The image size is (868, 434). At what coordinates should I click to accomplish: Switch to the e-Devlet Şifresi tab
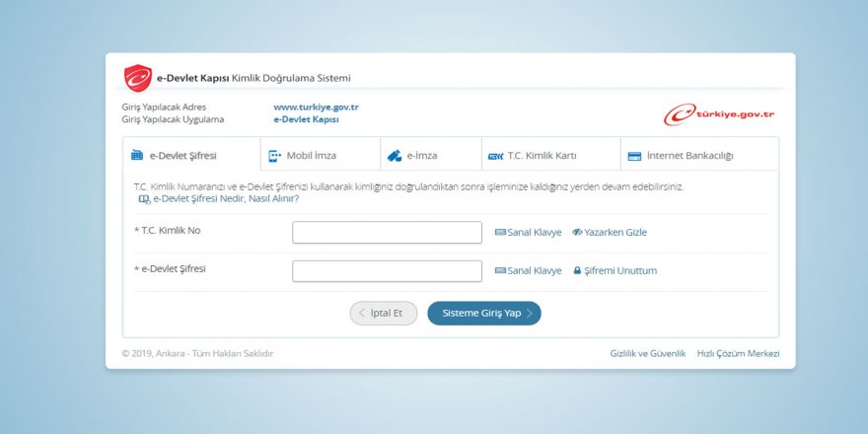point(191,154)
